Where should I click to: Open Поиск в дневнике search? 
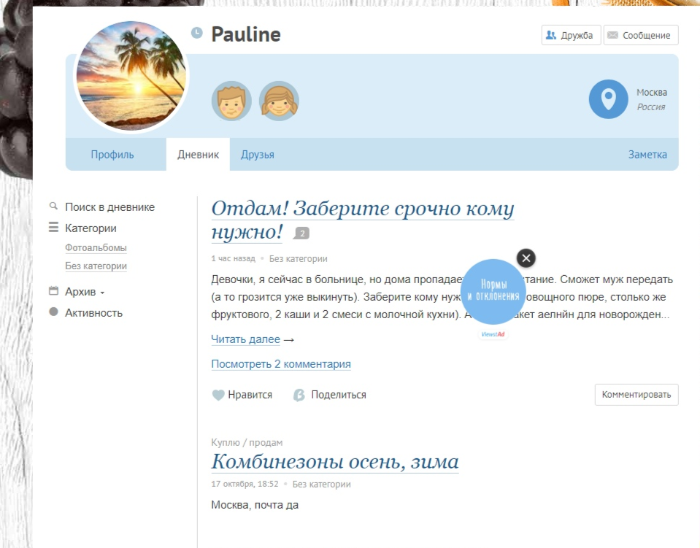tap(109, 207)
